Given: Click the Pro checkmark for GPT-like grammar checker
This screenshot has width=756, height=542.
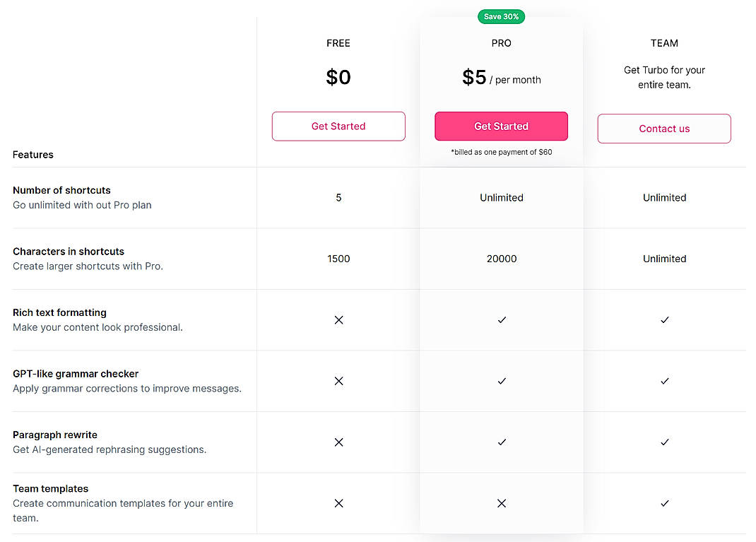Looking at the screenshot, I should pyautogui.click(x=502, y=381).
